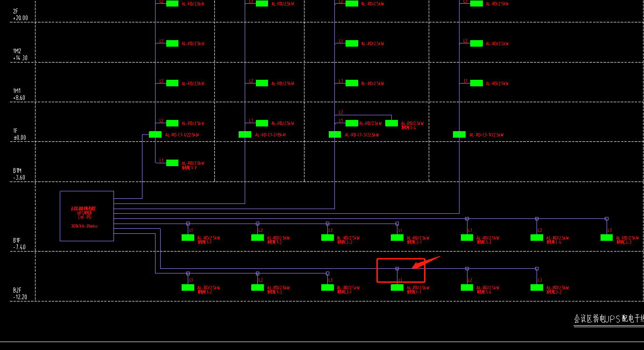Viewport: 644px width, 350px height.
Task: Select the drawing title 会议区弱电UPS配电干线
Action: pyautogui.click(x=609, y=319)
